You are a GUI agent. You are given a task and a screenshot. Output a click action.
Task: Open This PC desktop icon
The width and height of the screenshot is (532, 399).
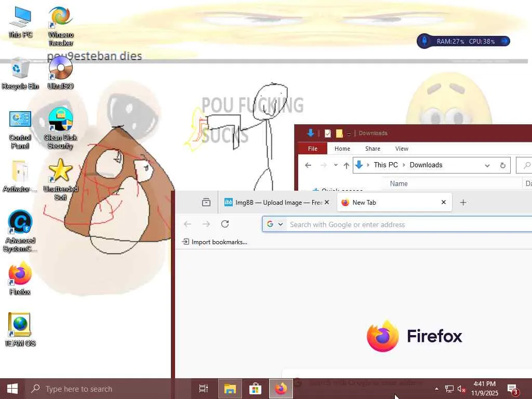tap(20, 22)
